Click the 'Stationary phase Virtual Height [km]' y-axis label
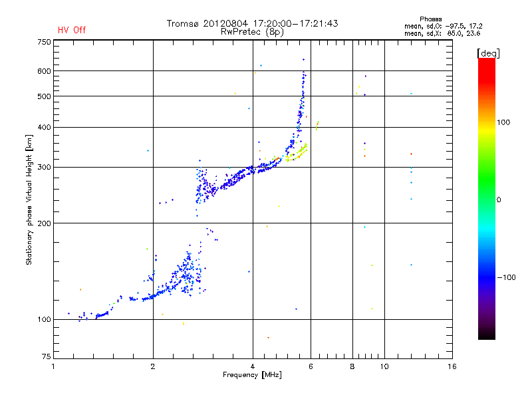Screen dimensions: 532x399 (x=29, y=200)
